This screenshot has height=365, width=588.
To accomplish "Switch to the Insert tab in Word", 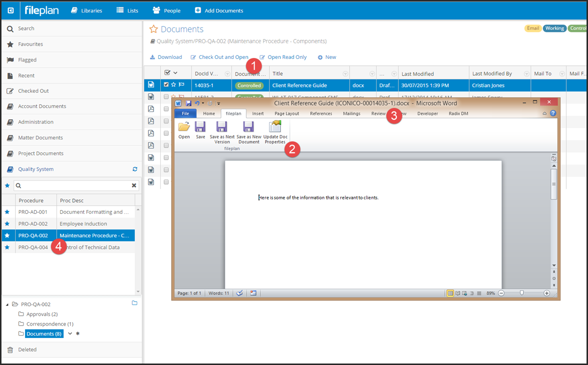I will (x=258, y=113).
